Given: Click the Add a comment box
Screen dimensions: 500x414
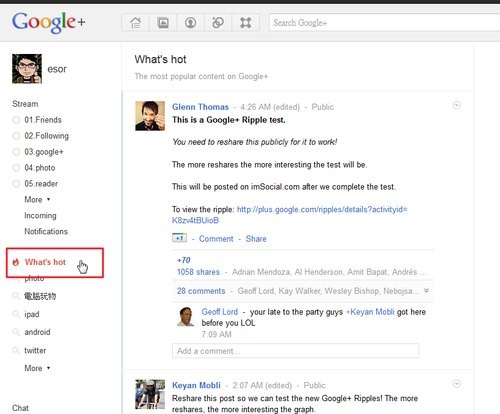Looking at the screenshot, I should (295, 351).
